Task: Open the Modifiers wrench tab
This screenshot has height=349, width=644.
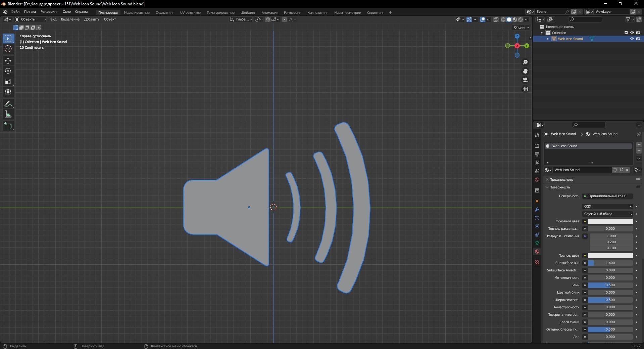Action: [x=537, y=210]
